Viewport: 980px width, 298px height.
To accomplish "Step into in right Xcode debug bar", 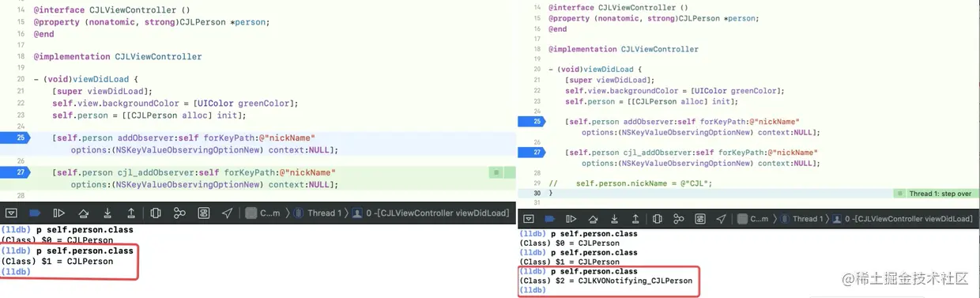I will pos(614,219).
